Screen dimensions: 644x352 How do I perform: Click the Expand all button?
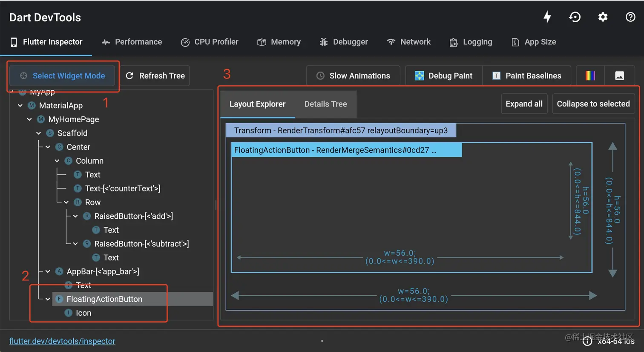pos(524,104)
